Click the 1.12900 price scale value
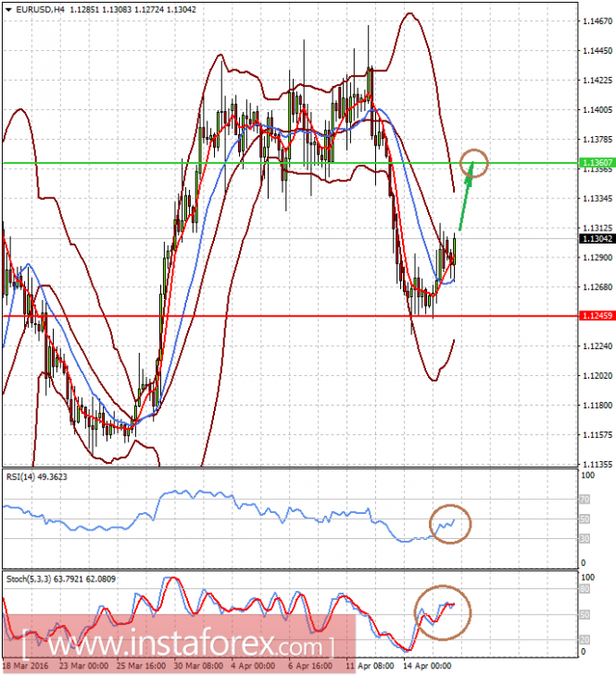The image size is (616, 676). pyautogui.click(x=597, y=257)
